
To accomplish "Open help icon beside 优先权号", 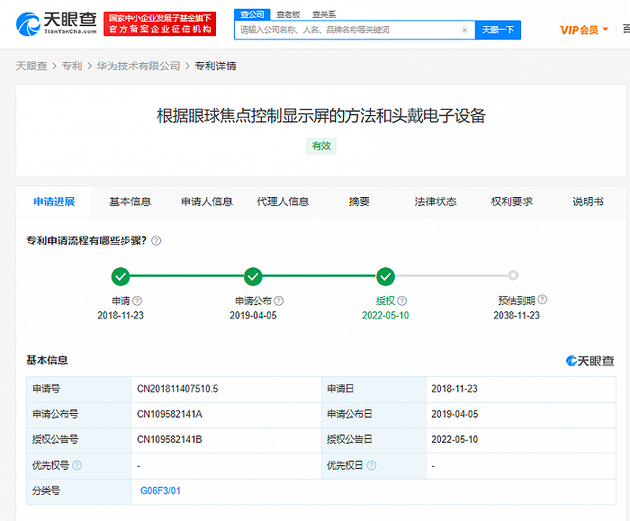I will pos(77,466).
